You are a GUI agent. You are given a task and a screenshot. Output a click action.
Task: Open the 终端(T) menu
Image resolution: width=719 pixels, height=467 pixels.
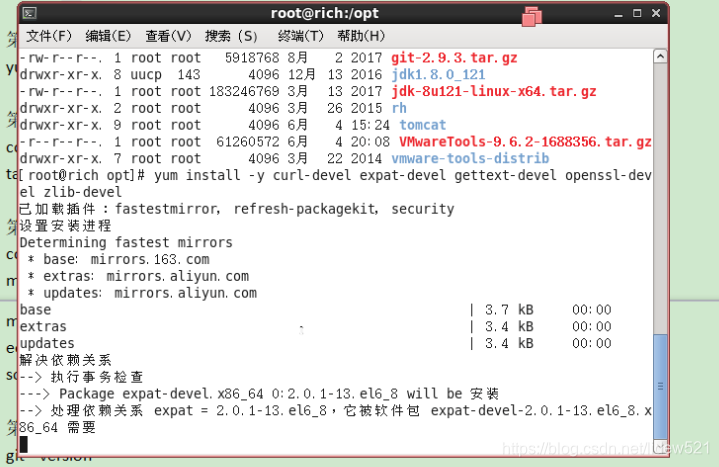(300, 36)
